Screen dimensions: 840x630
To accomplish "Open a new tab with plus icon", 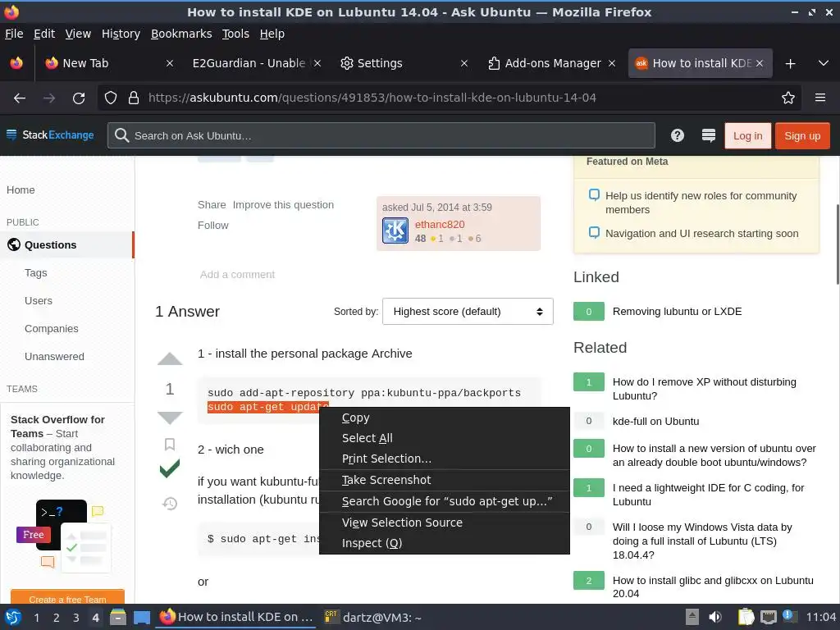I will (x=790, y=64).
